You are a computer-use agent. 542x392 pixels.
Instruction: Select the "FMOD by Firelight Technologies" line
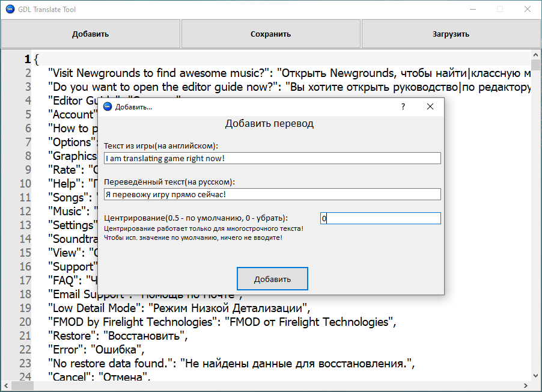[222, 322]
